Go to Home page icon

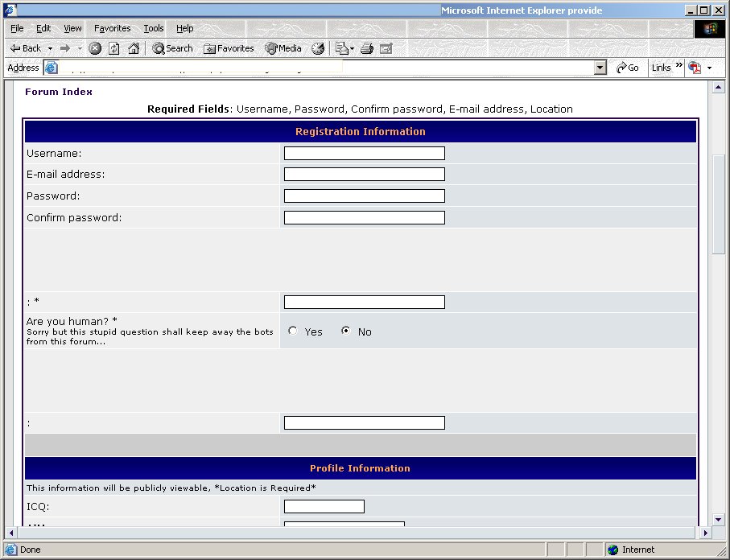(134, 48)
